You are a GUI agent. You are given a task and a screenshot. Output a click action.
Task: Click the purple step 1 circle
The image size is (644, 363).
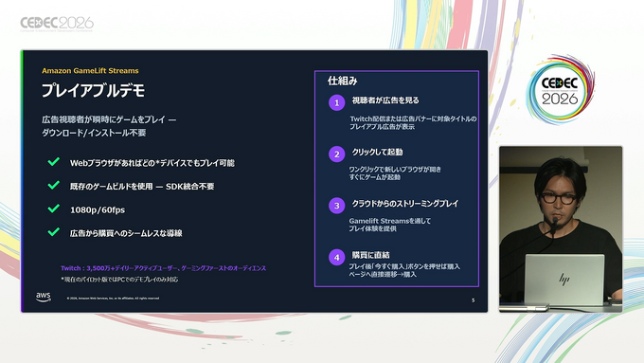(x=337, y=102)
